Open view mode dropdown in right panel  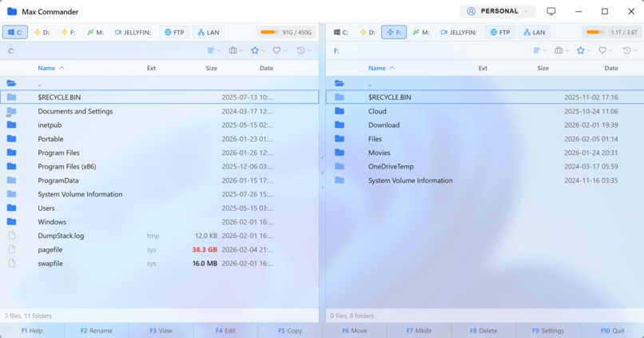(x=539, y=50)
